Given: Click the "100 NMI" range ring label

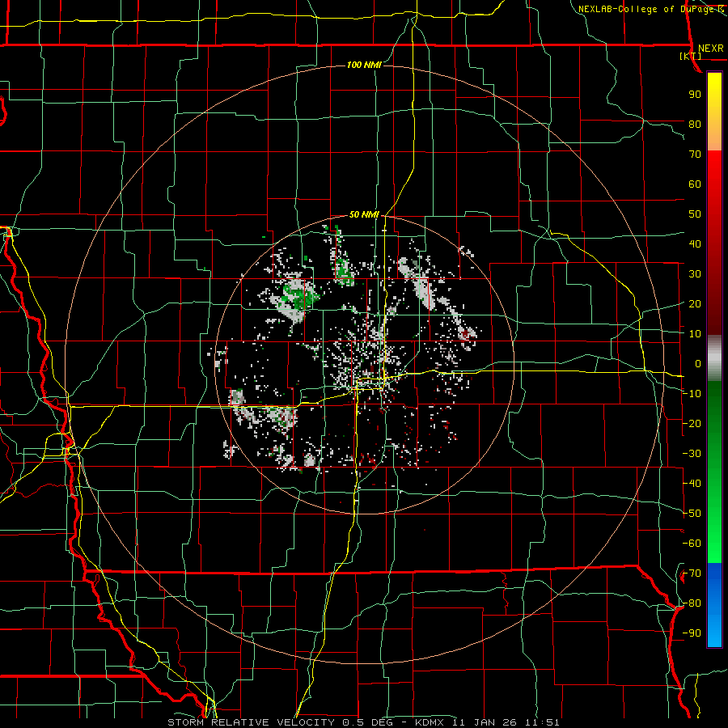Looking at the screenshot, I should [x=364, y=65].
